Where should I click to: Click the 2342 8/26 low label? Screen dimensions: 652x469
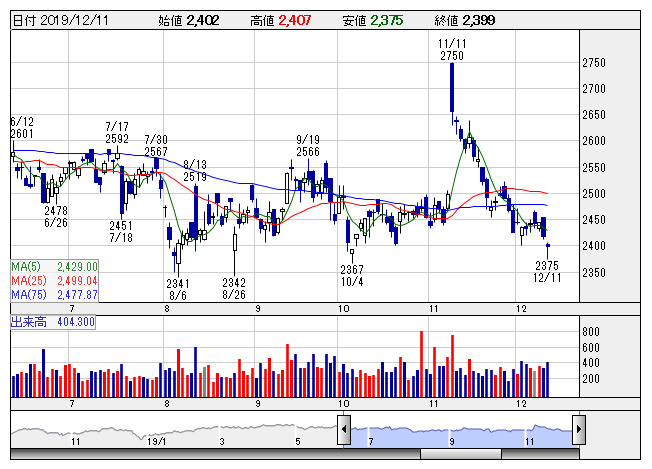[234, 289]
